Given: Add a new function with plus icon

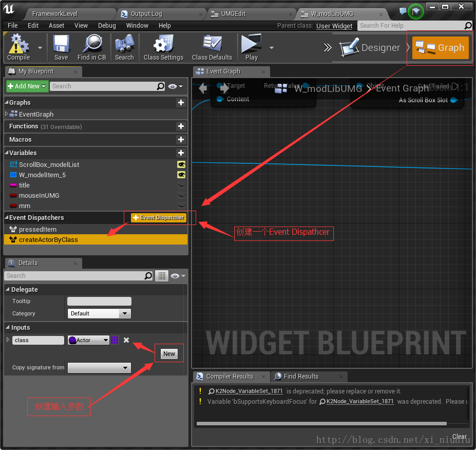Looking at the screenshot, I should tap(181, 126).
